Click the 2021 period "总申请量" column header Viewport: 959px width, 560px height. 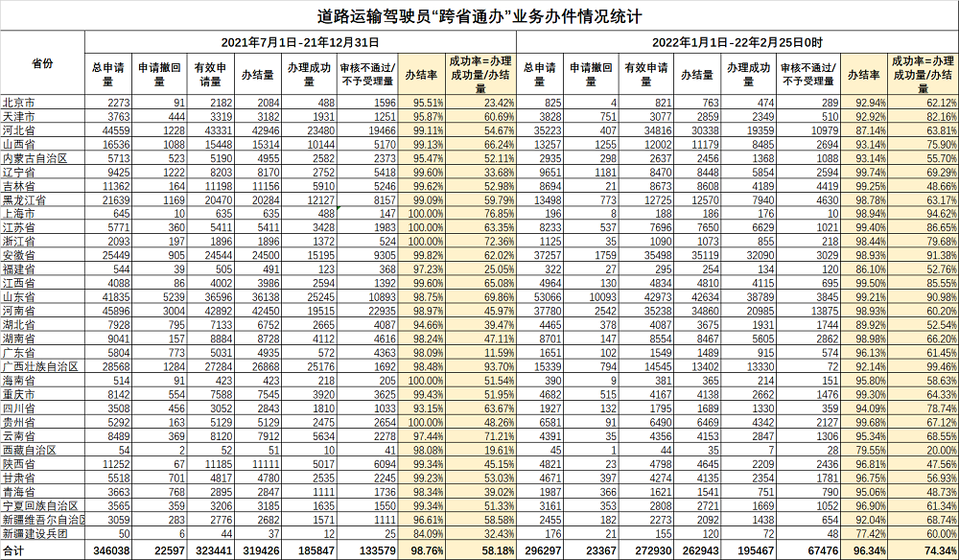coord(108,74)
